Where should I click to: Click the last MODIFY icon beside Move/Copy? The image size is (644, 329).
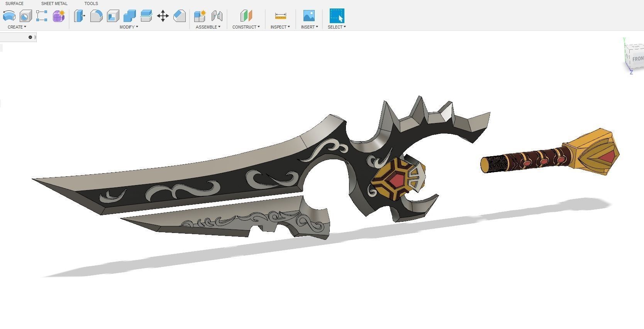coord(180,16)
